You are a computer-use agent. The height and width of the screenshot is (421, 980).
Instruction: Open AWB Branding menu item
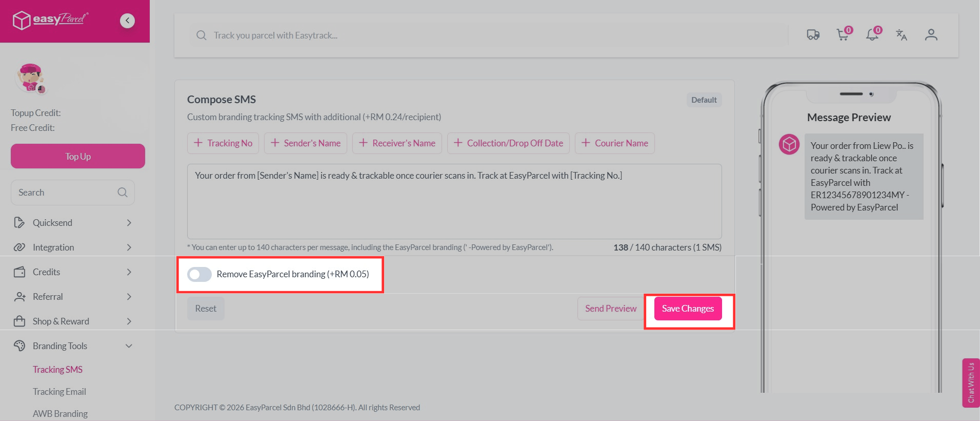click(60, 414)
